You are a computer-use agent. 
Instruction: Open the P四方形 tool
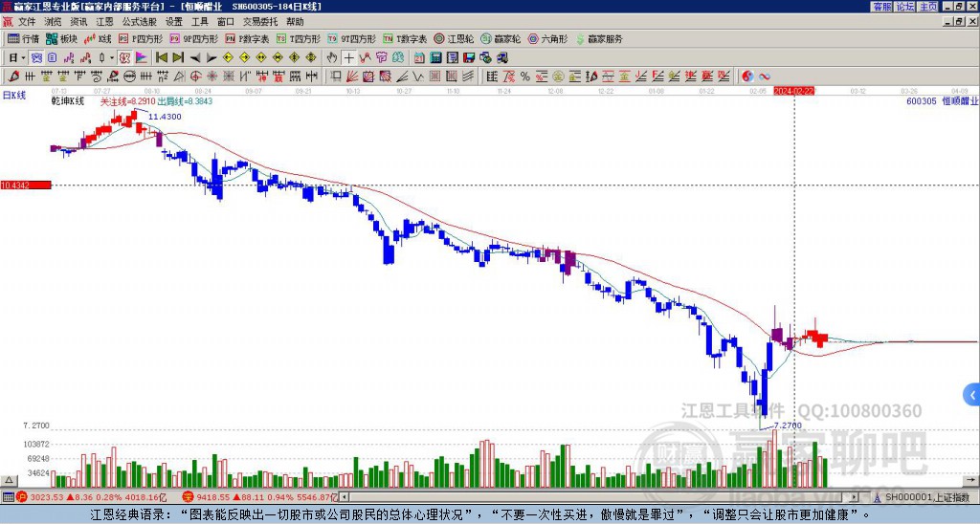[141, 38]
